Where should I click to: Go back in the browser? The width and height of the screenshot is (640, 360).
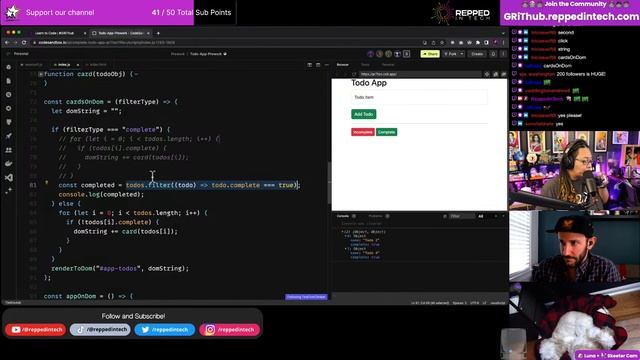7,42
